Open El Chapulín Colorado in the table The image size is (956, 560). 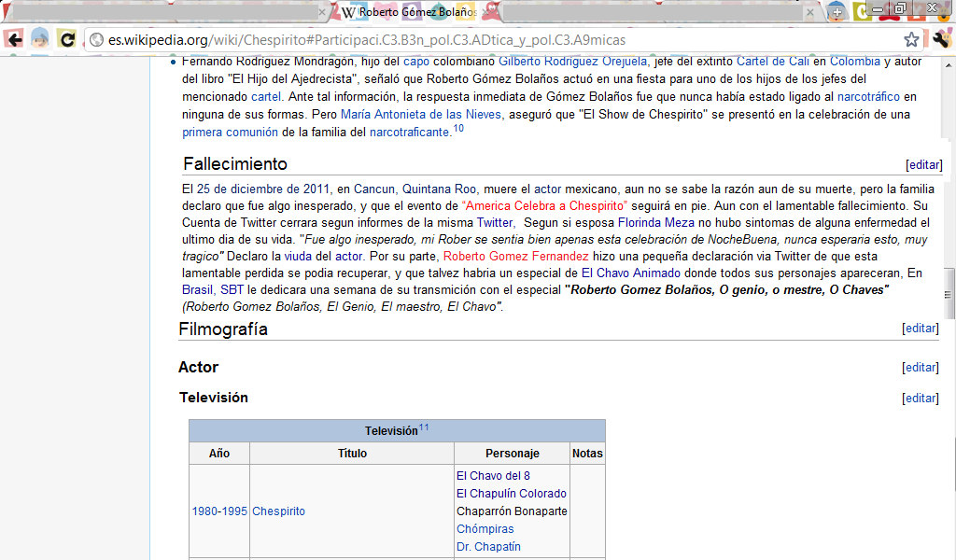point(511,494)
